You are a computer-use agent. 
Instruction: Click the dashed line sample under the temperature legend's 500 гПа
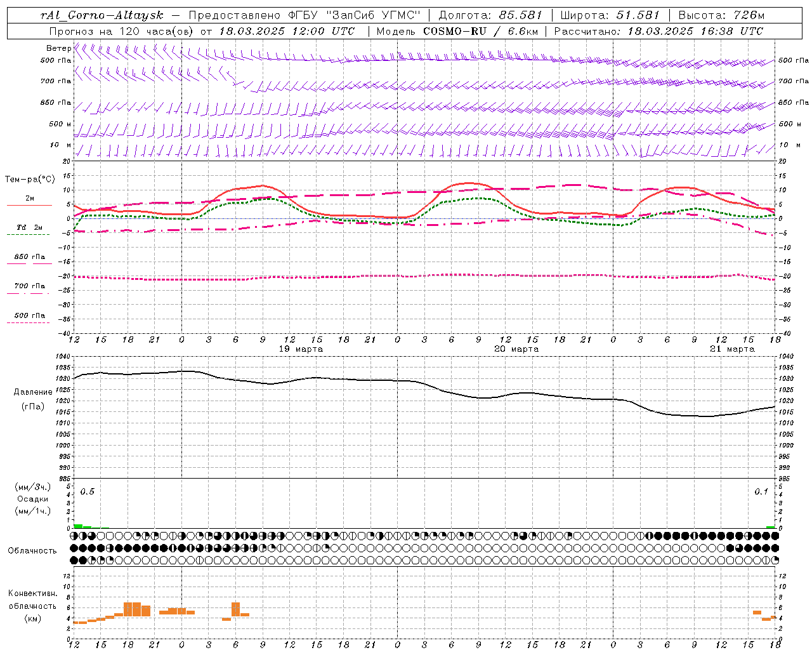pyautogui.click(x=29, y=323)
